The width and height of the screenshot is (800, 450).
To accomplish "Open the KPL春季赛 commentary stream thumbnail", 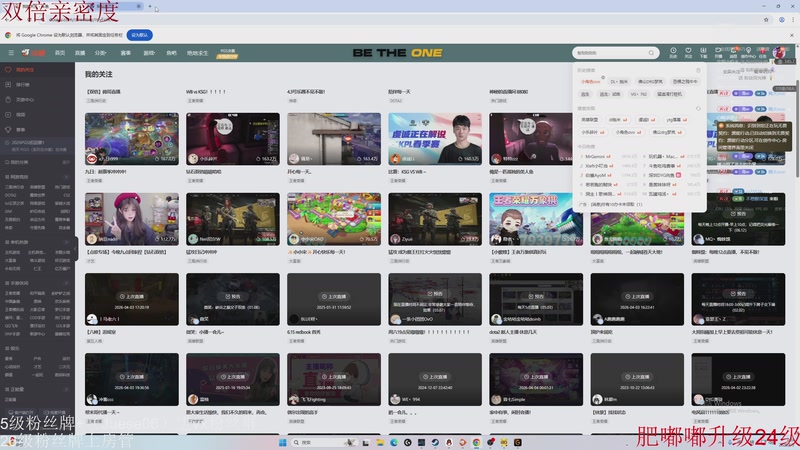I will point(435,138).
